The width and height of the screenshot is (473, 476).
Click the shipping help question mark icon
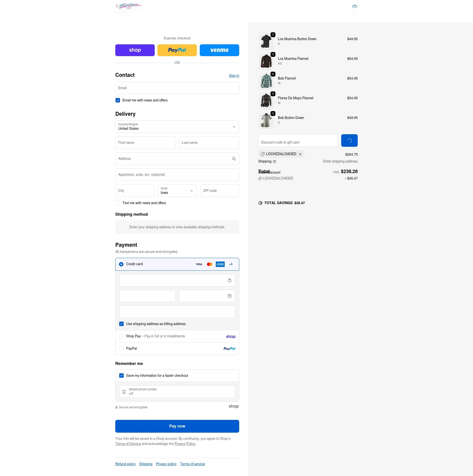(x=274, y=162)
